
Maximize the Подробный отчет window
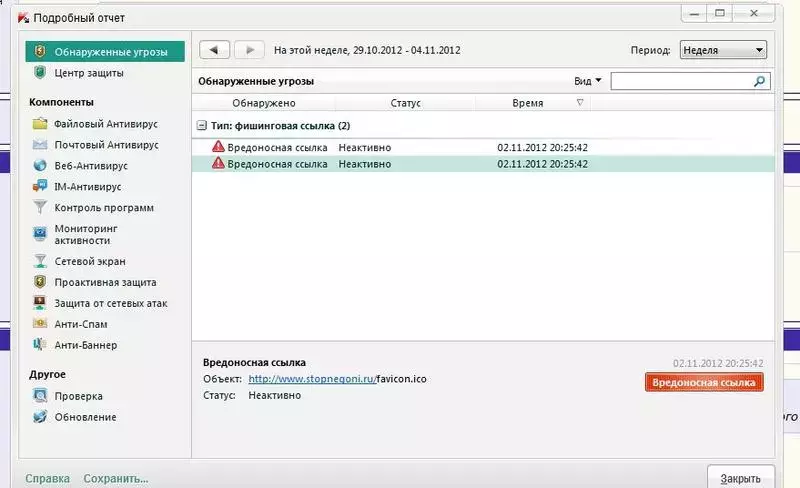coord(720,13)
